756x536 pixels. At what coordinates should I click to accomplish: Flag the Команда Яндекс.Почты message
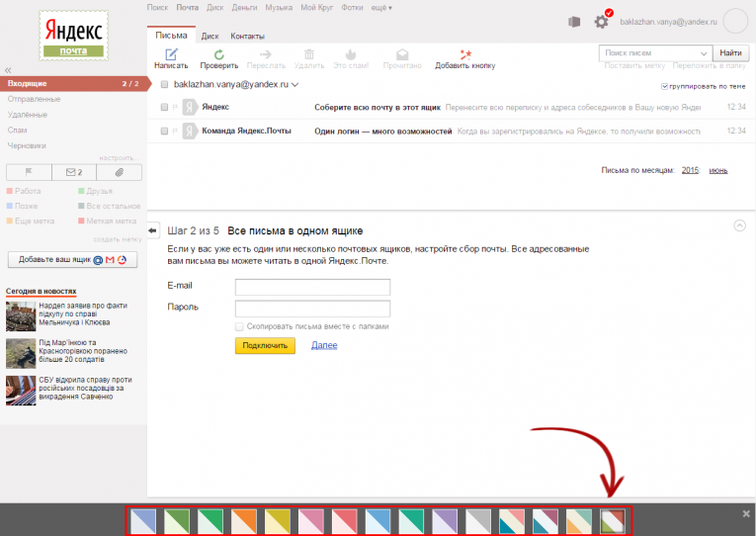[176, 131]
